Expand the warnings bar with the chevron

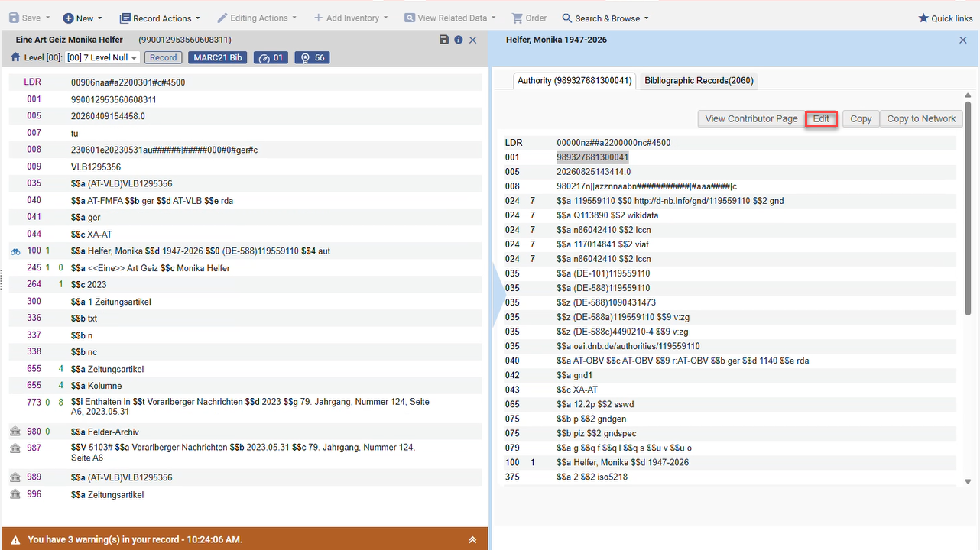[472, 539]
